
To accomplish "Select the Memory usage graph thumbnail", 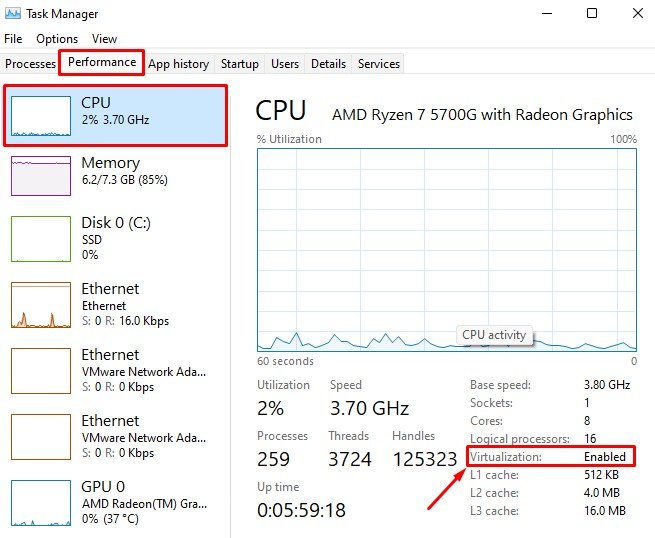I will [x=40, y=175].
